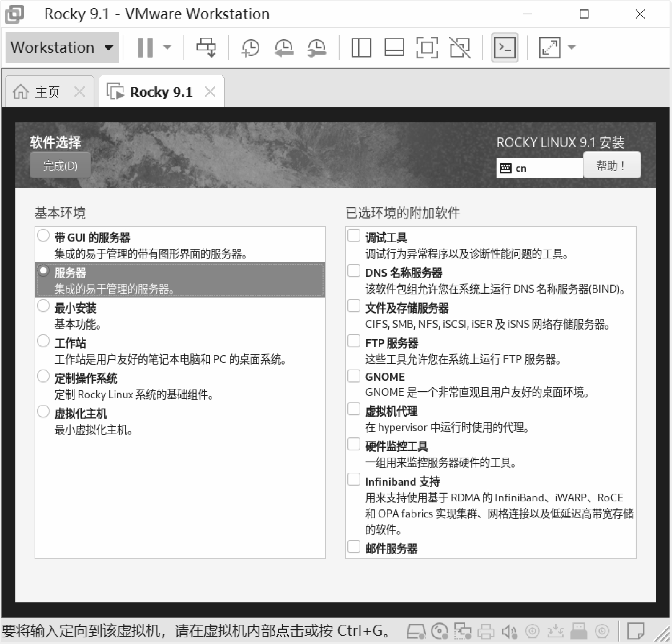The width and height of the screenshot is (672, 644).
Task: Click the sound card status icon
Action: (x=509, y=631)
